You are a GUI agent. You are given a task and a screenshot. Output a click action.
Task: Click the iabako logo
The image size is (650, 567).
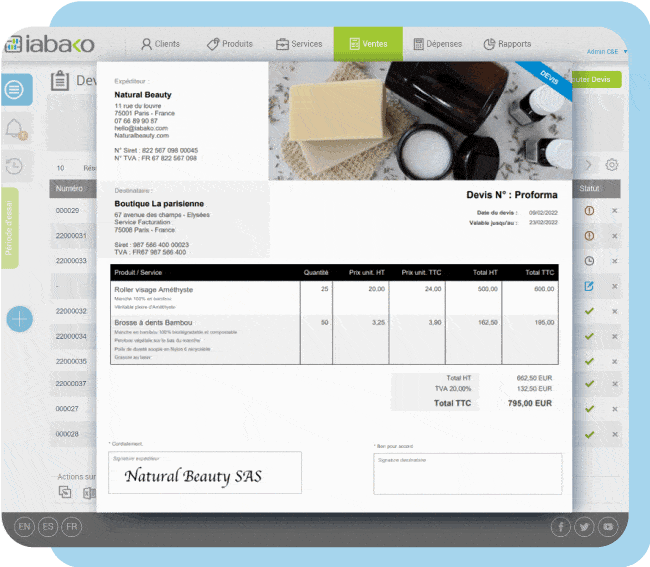[x=50, y=44]
